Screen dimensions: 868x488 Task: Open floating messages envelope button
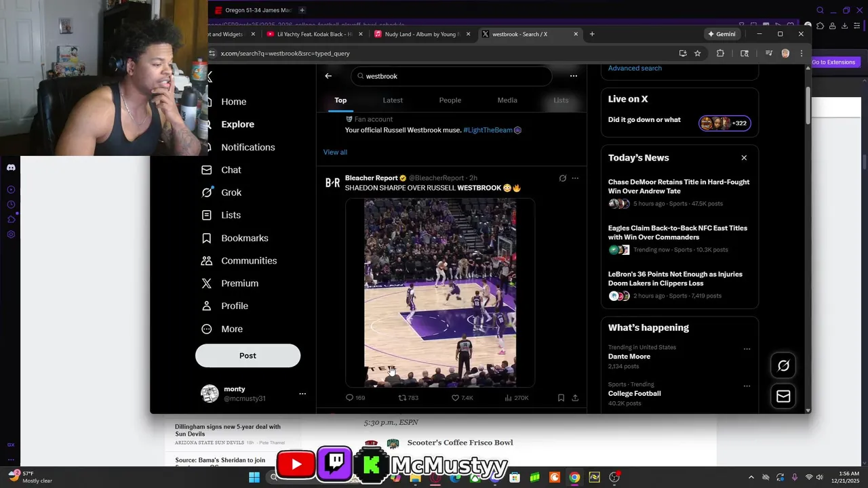click(783, 396)
